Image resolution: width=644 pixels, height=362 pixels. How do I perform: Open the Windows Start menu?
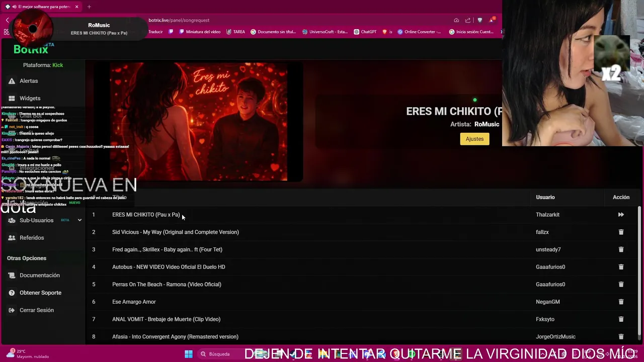189,354
